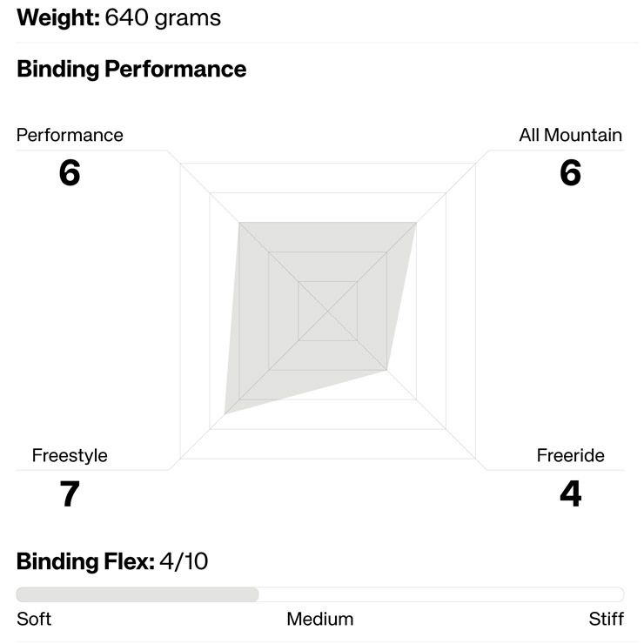This screenshot has height=644, width=644.
Task: Select the Medium flex label
Action: pos(319,619)
